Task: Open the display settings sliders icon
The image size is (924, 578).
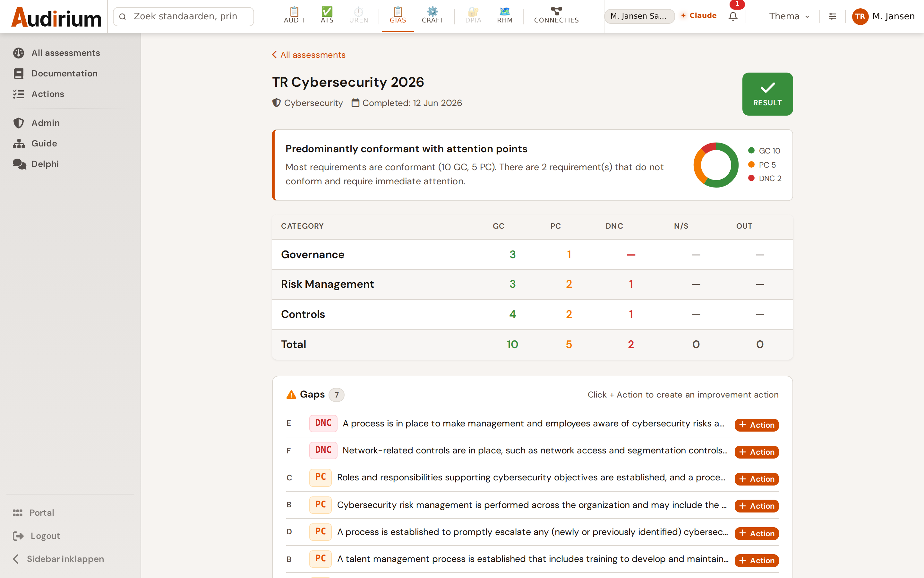Action: (832, 16)
